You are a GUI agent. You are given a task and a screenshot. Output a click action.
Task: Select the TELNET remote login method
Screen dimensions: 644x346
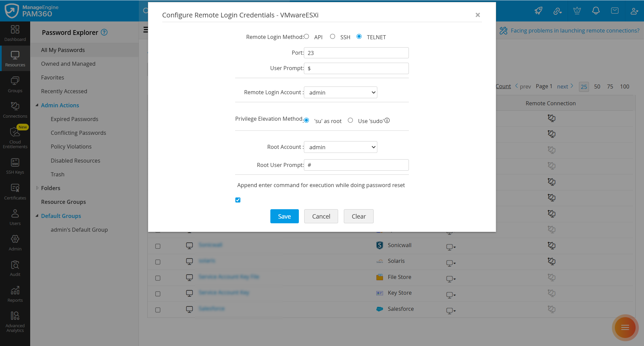click(x=359, y=37)
